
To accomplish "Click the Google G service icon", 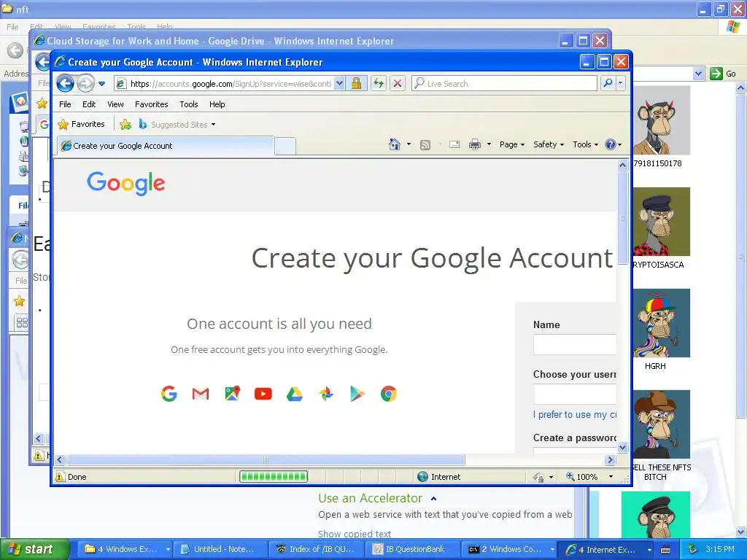I will (169, 394).
